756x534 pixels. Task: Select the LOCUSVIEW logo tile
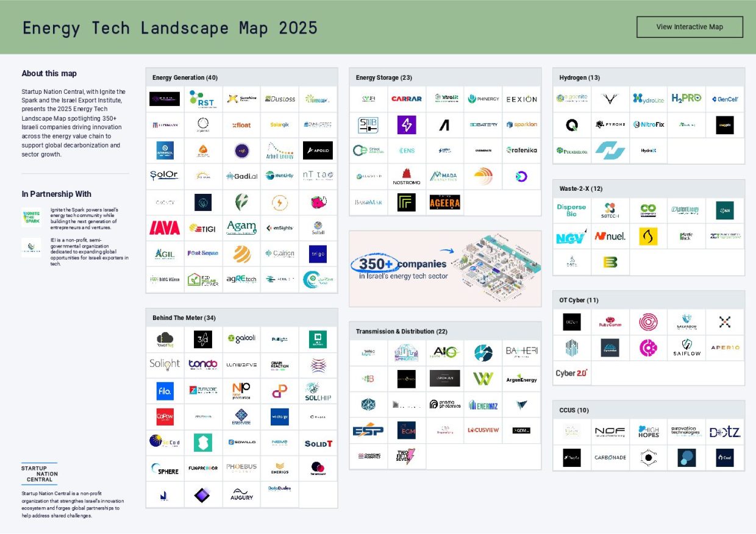[483, 430]
